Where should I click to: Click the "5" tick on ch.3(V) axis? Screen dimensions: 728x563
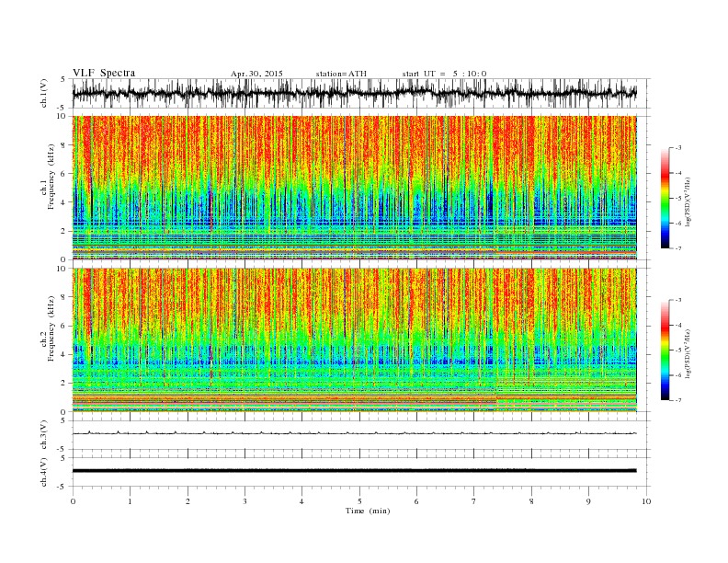click(63, 420)
